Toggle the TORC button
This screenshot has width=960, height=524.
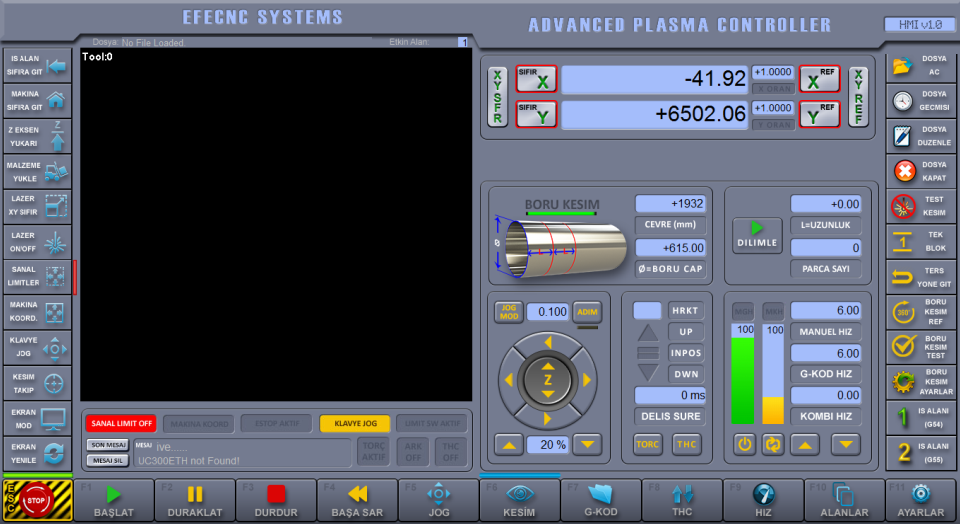tap(648, 444)
